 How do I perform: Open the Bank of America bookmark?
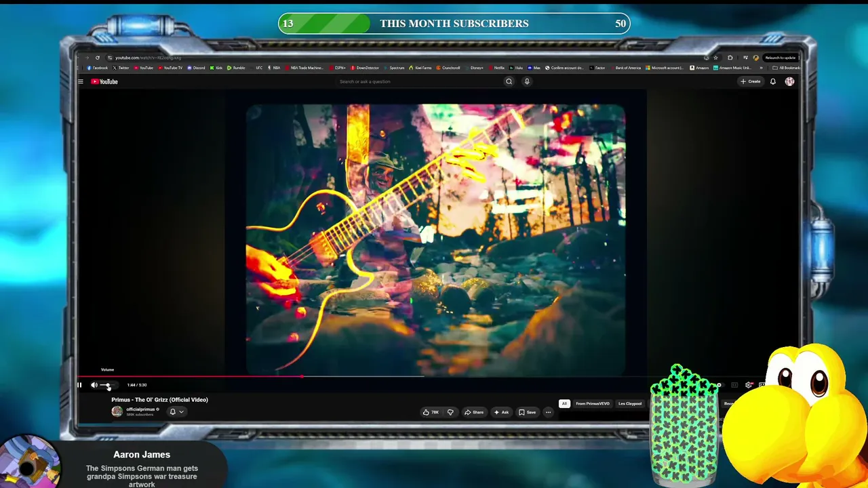point(626,68)
